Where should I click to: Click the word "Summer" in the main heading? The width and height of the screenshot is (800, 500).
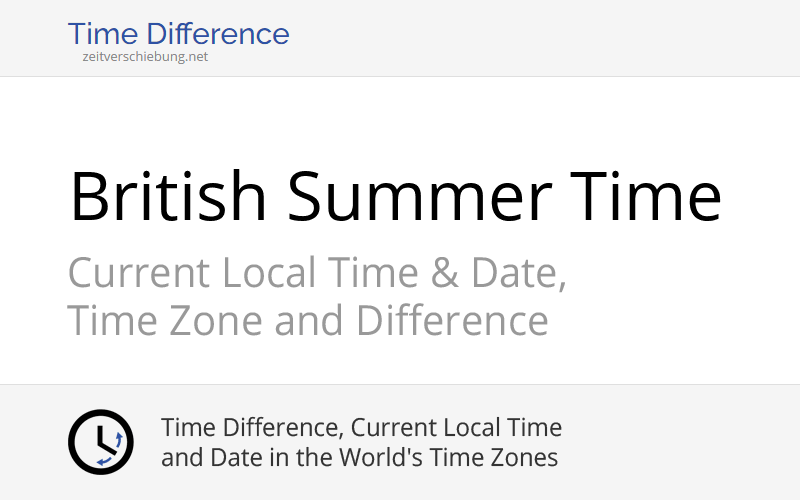[415, 196]
